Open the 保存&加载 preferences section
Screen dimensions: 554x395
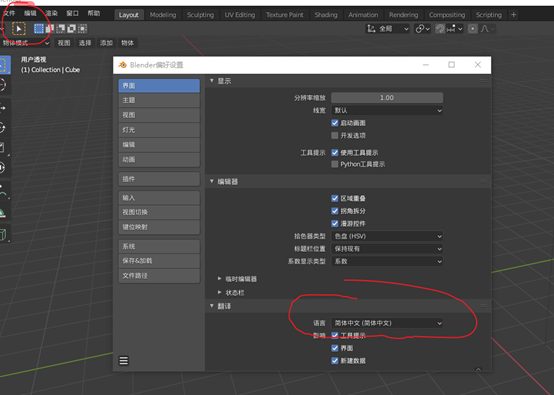(x=159, y=261)
